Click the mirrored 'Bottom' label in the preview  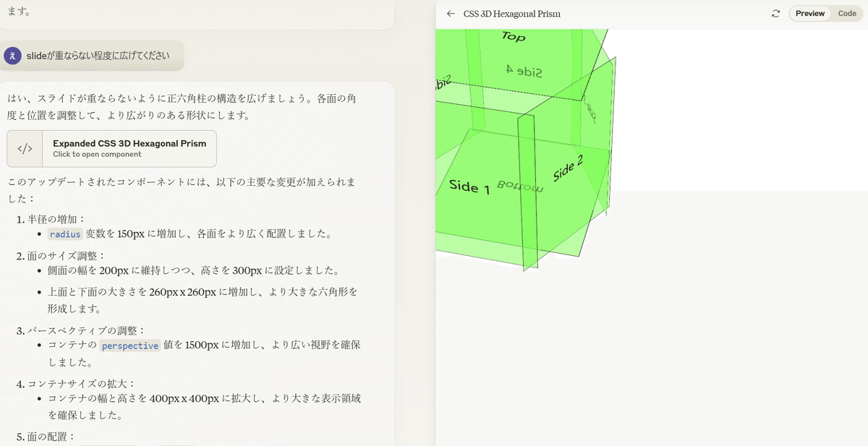(520, 187)
